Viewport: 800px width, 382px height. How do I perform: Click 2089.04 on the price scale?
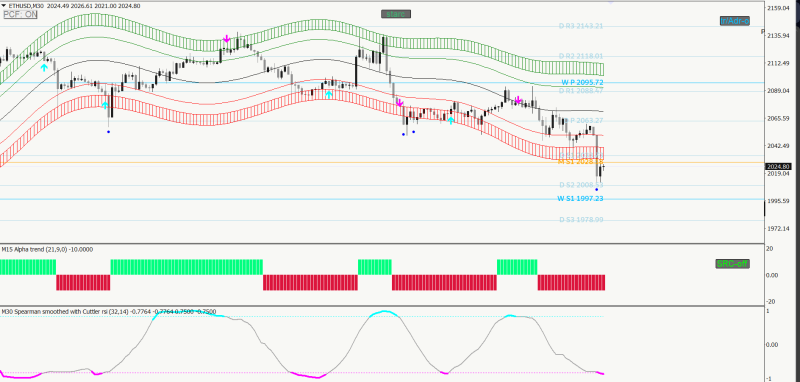[x=779, y=91]
